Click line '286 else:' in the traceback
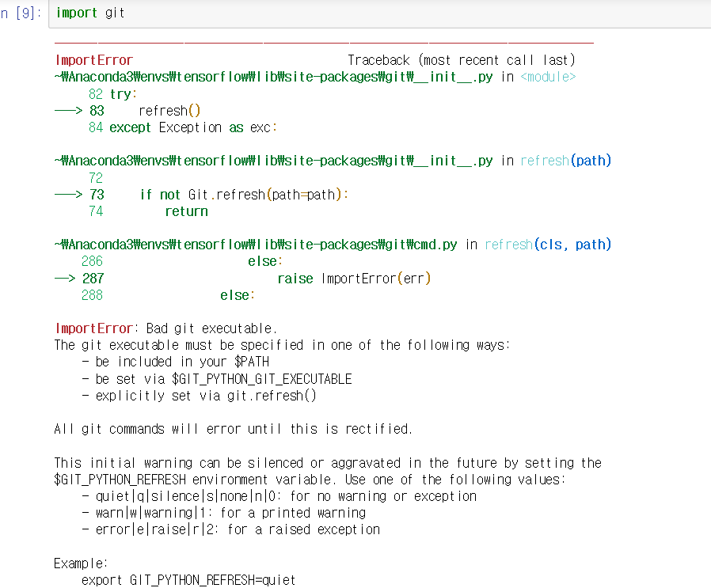 [x=182, y=262]
